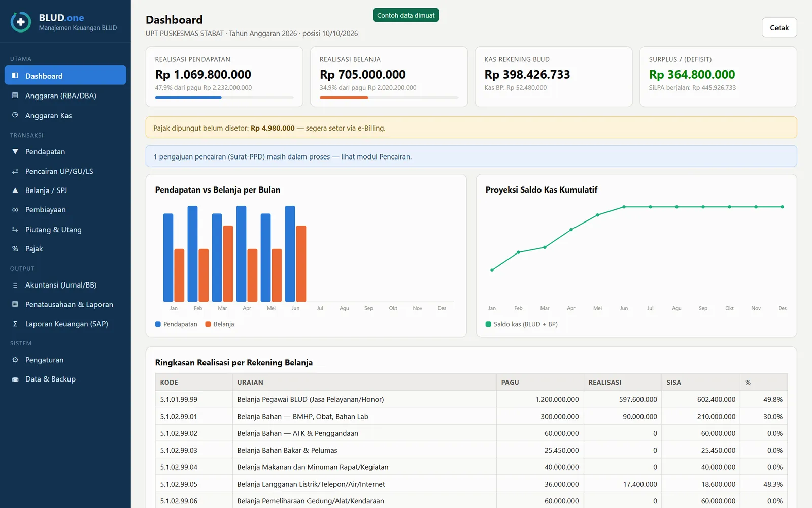Toggle Pendapatan legend blue swatch
The image size is (812, 508).
[x=158, y=324]
